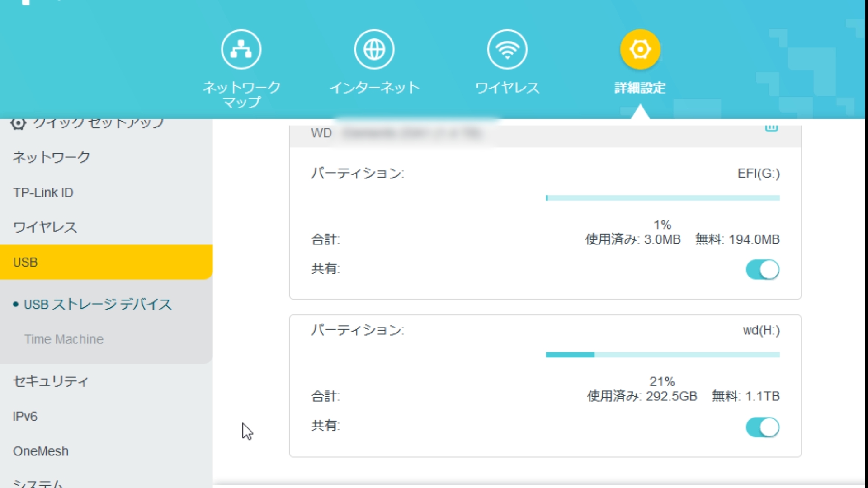Go to IPv6 settings

25,416
